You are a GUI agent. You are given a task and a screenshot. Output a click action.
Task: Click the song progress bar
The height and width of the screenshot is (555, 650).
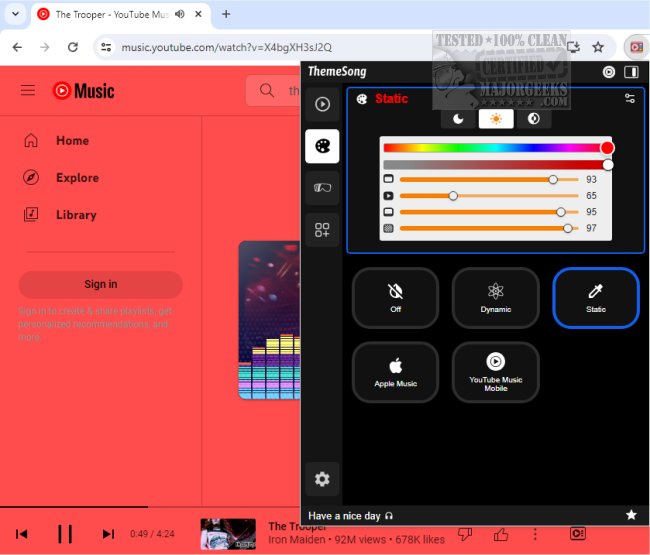(x=150, y=507)
